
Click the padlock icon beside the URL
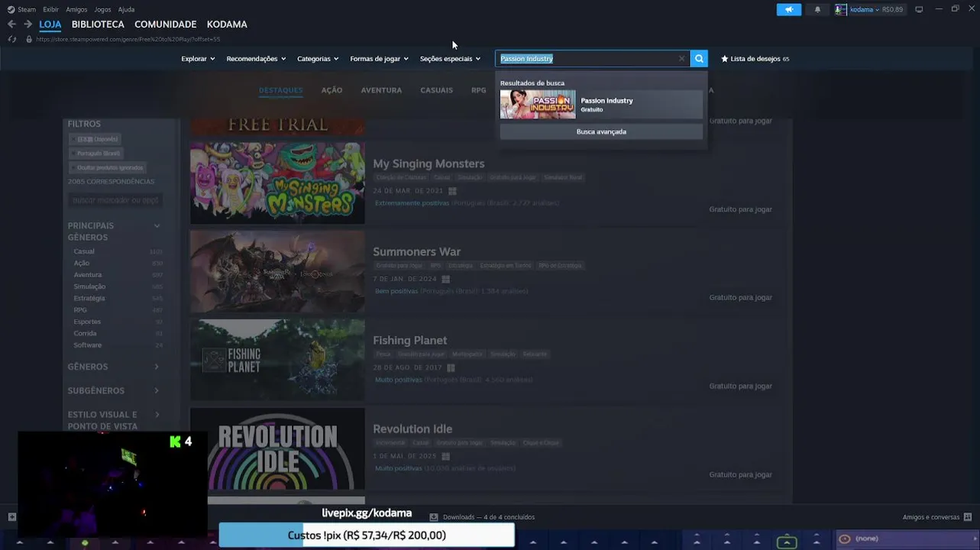pyautogui.click(x=29, y=39)
